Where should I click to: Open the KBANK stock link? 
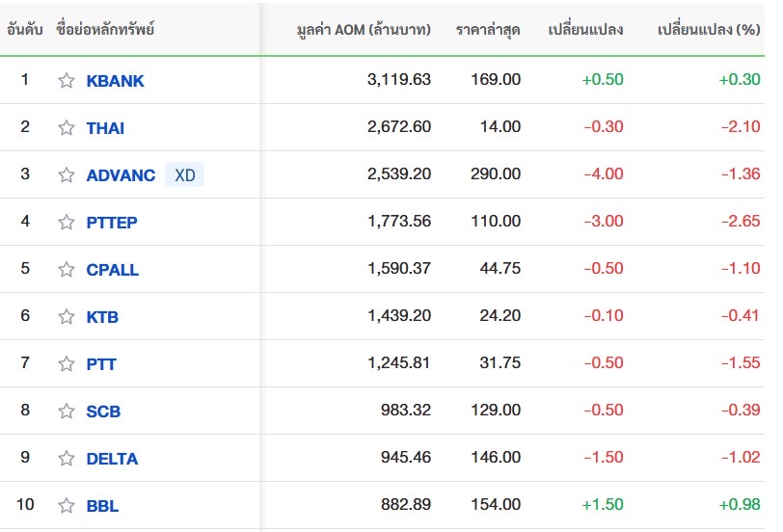tap(115, 81)
